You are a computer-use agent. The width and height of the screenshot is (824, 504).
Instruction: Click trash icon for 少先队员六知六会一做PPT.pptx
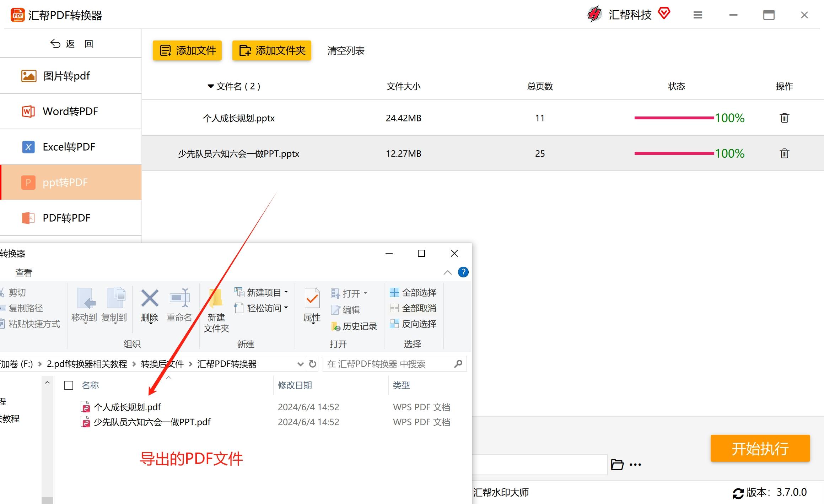pos(784,153)
